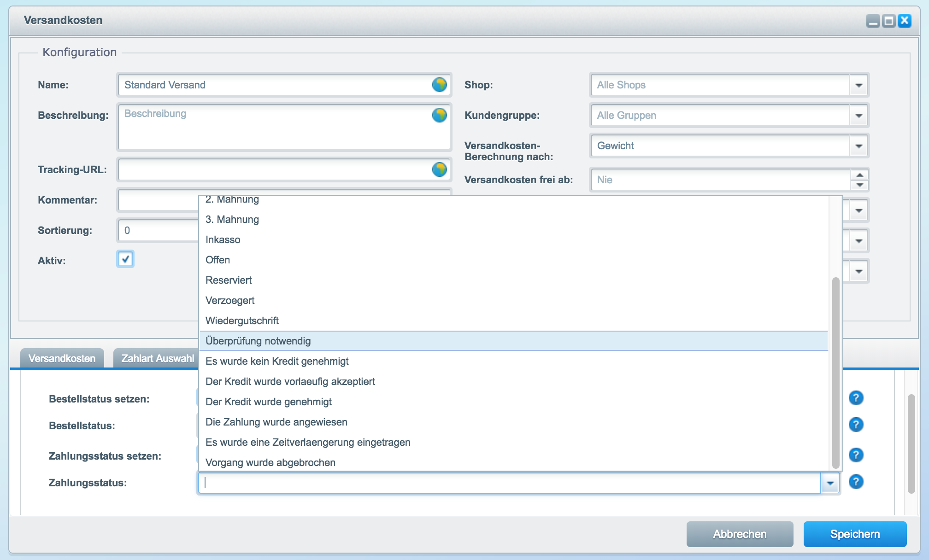This screenshot has height=560, width=929.
Task: Open help for Zahlungsstatus setzen
Action: click(856, 455)
